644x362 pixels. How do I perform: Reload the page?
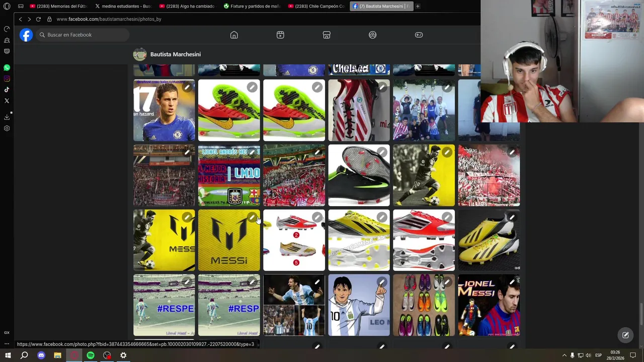tap(38, 19)
